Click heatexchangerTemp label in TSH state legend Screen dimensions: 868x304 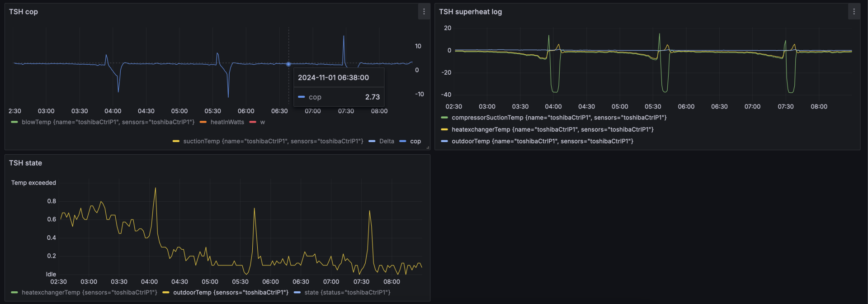(89, 293)
